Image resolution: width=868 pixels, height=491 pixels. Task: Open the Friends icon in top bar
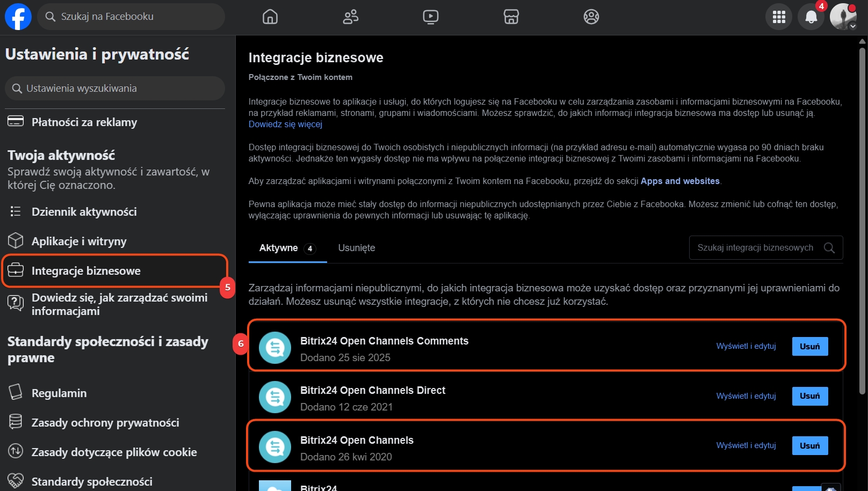[x=351, y=17]
